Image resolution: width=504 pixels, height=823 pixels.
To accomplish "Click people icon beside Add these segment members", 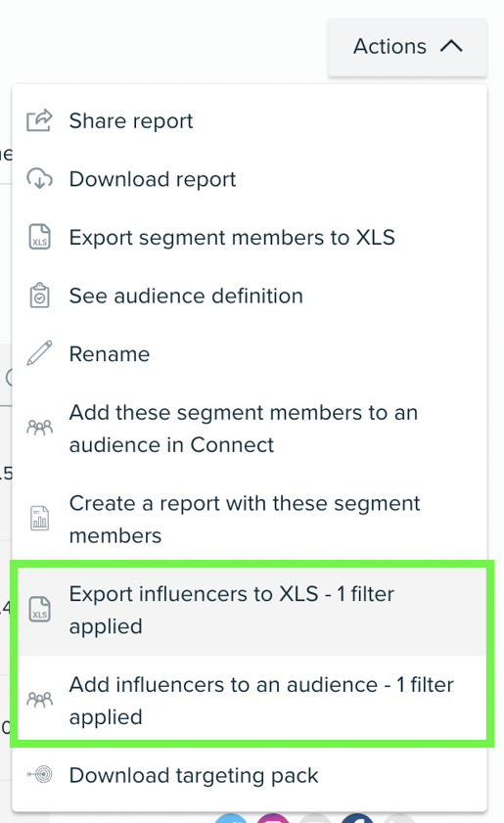I will click(39, 429).
